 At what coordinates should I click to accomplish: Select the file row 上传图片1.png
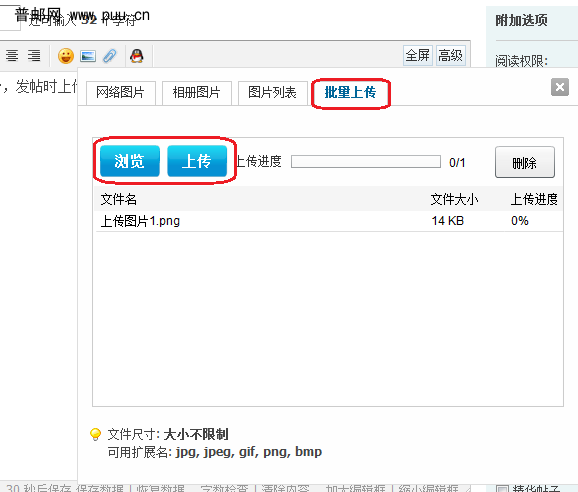(x=329, y=221)
